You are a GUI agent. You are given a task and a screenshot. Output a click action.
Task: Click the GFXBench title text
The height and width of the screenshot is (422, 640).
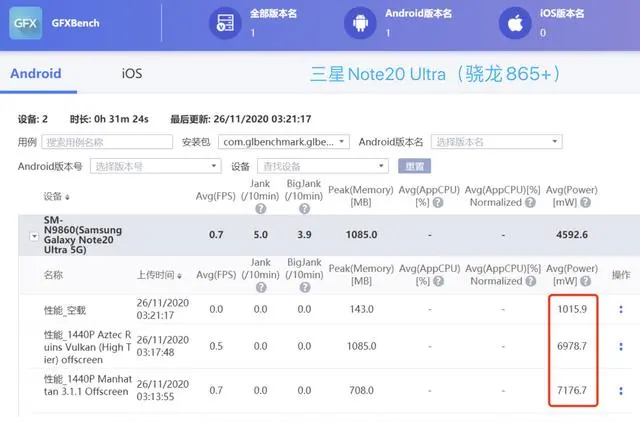pos(76,23)
